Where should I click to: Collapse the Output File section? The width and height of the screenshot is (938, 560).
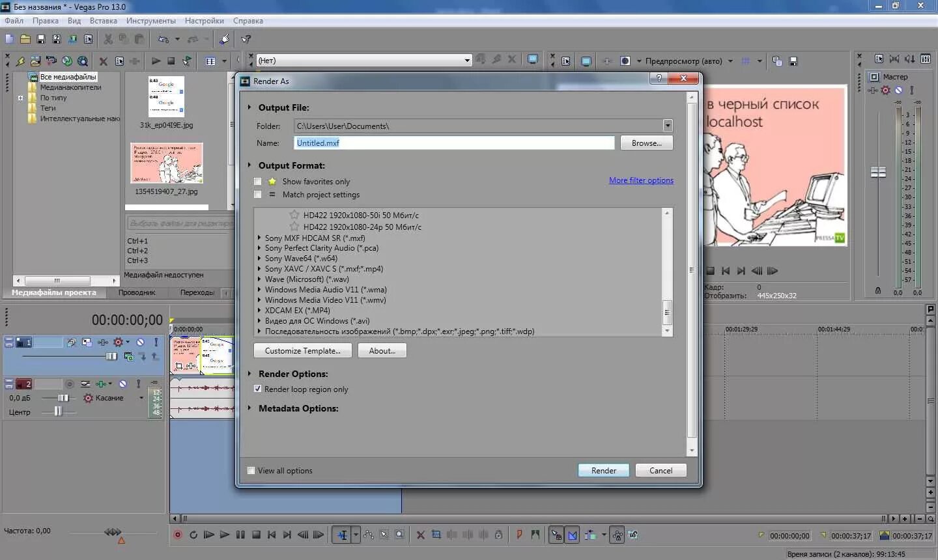[249, 107]
